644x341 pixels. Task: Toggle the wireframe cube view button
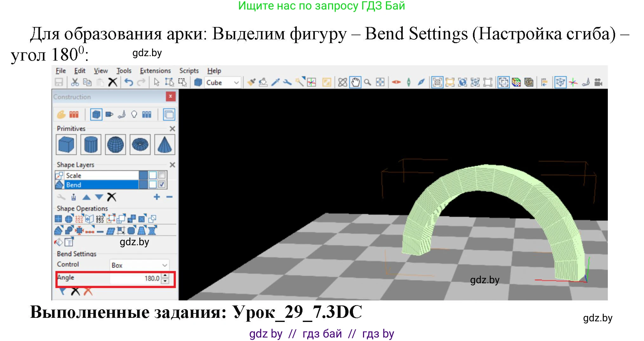tap(560, 82)
